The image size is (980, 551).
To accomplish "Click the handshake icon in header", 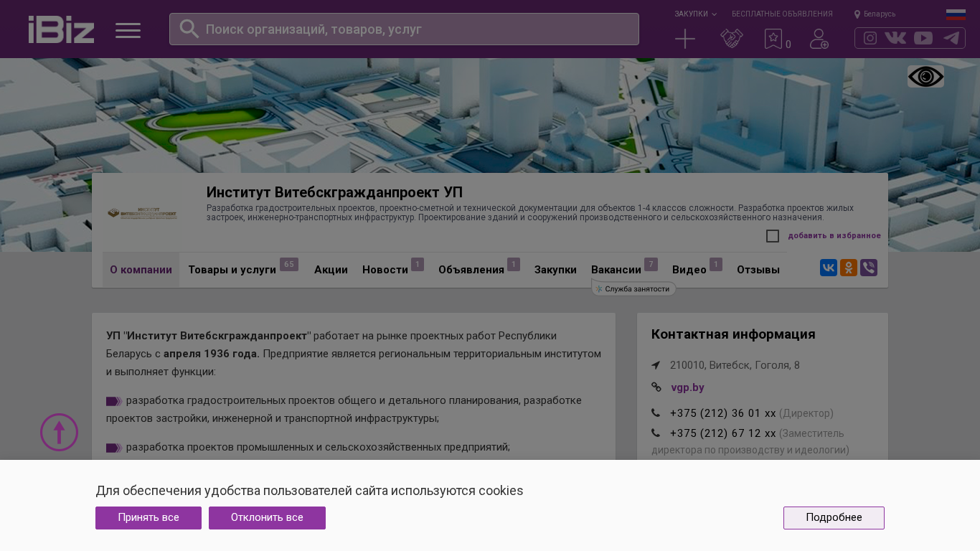I will pyautogui.click(x=732, y=39).
